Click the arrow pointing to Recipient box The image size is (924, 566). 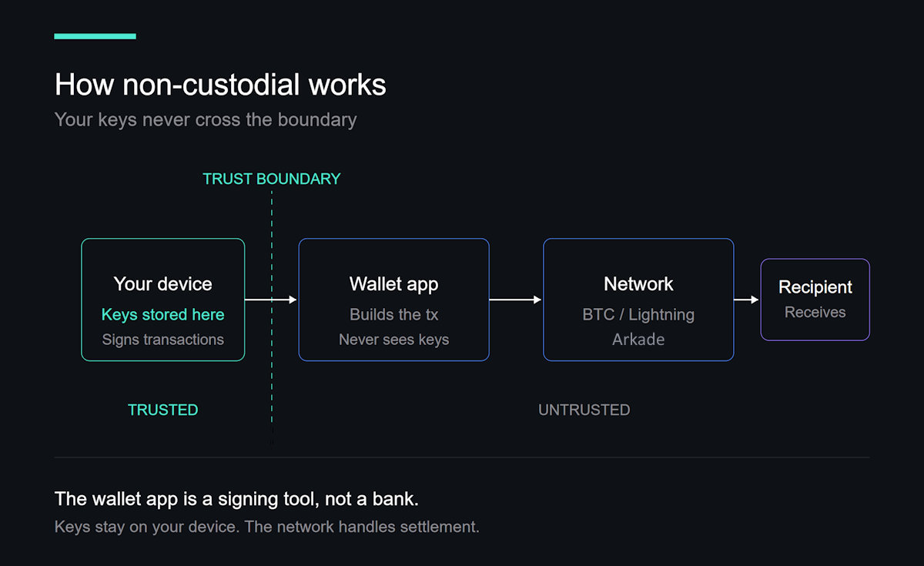click(x=746, y=300)
